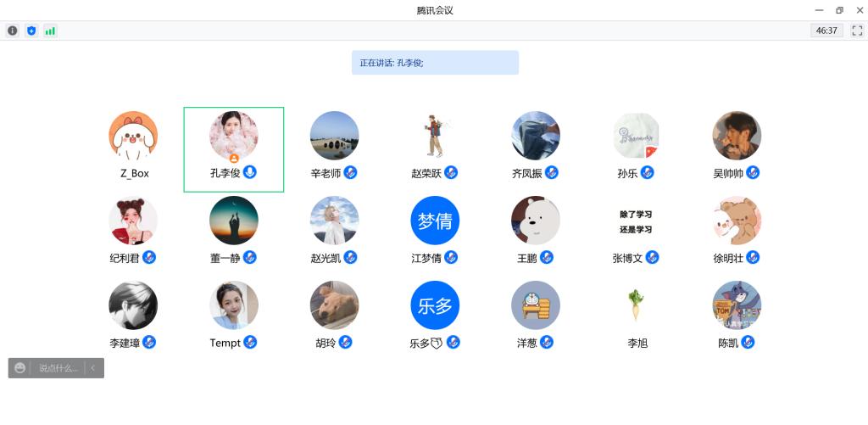This screenshot has width=868, height=425.
Task: Check the green network signal icon
Action: pyautogui.click(x=50, y=31)
